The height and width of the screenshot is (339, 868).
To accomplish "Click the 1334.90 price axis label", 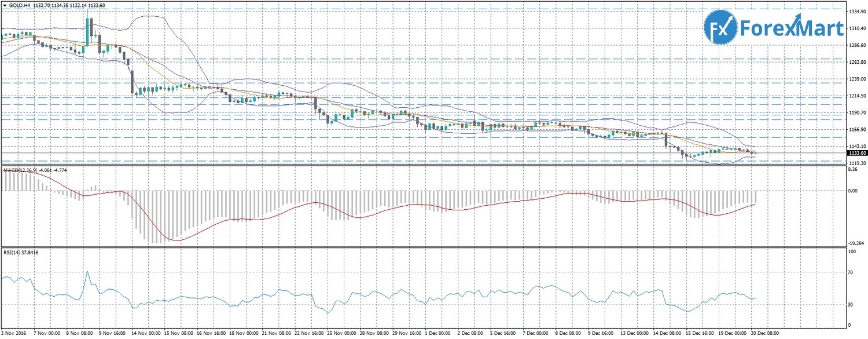I will [856, 11].
